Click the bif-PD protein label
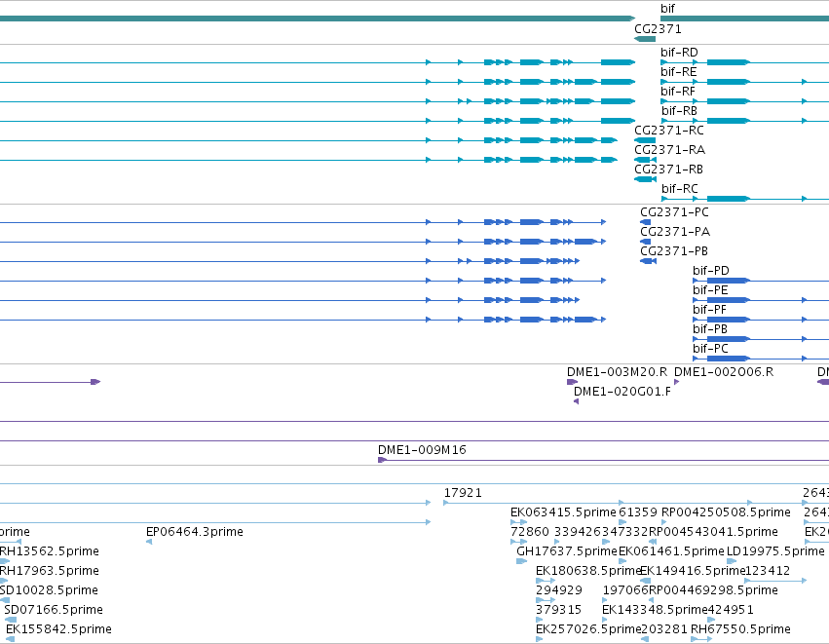 tap(711, 271)
